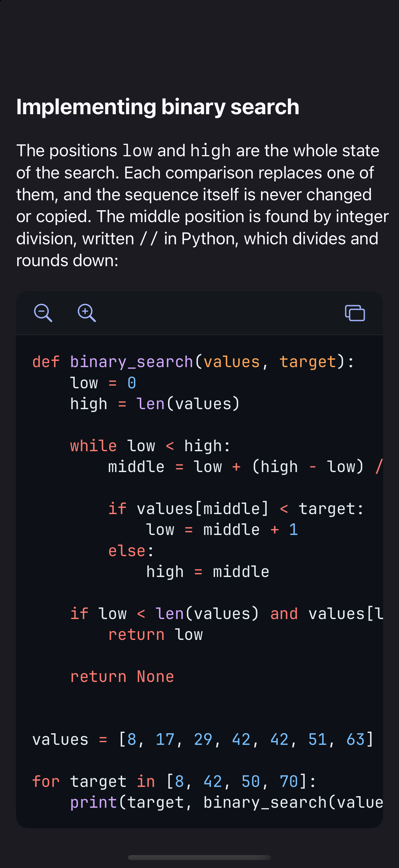Click the inline code word 'high' in paragraph

tap(210, 151)
